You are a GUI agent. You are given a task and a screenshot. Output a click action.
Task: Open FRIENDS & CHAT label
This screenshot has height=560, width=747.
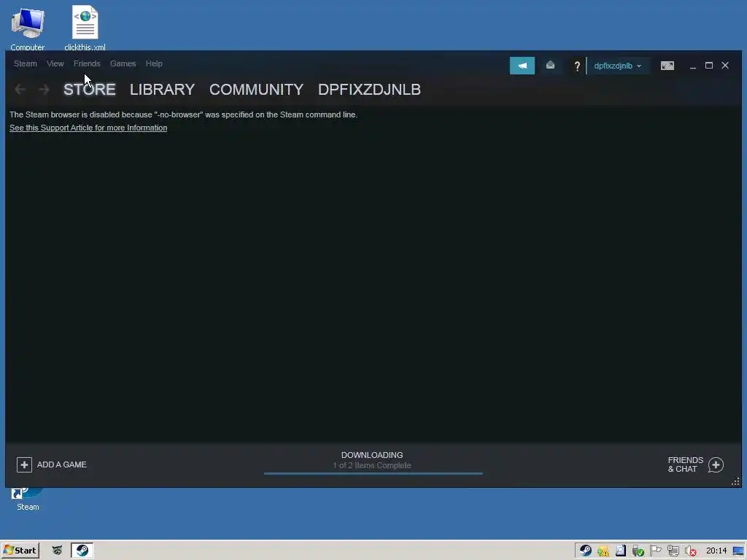(x=686, y=464)
